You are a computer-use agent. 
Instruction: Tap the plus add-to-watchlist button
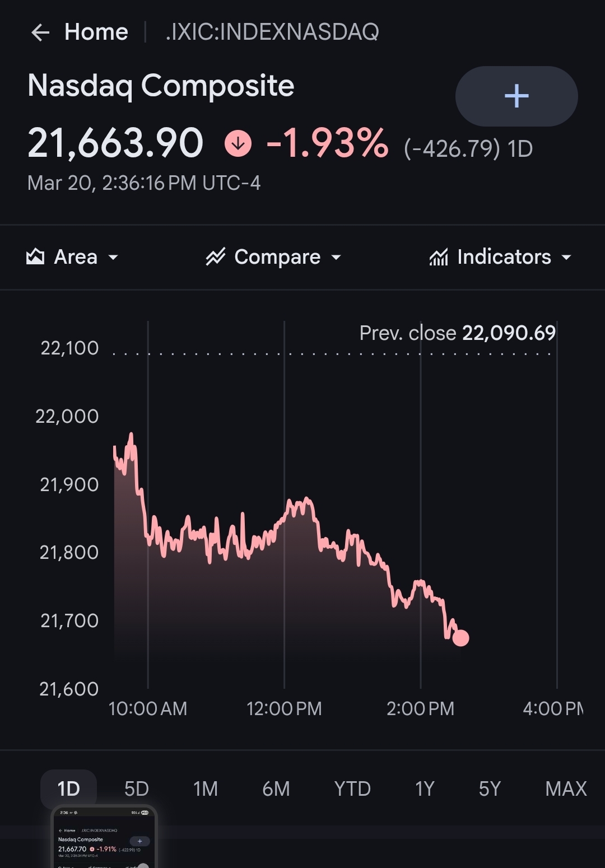tap(516, 96)
